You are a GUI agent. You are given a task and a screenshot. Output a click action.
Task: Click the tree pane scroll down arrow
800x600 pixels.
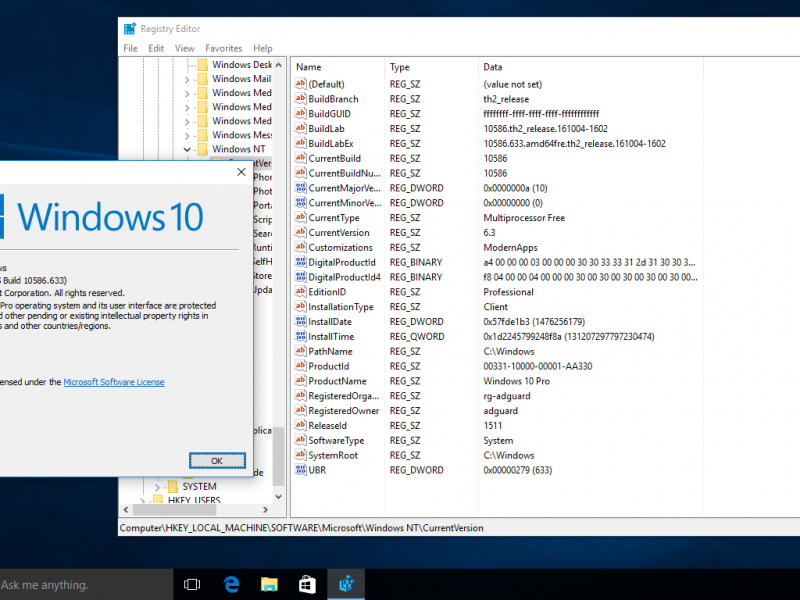point(279,497)
